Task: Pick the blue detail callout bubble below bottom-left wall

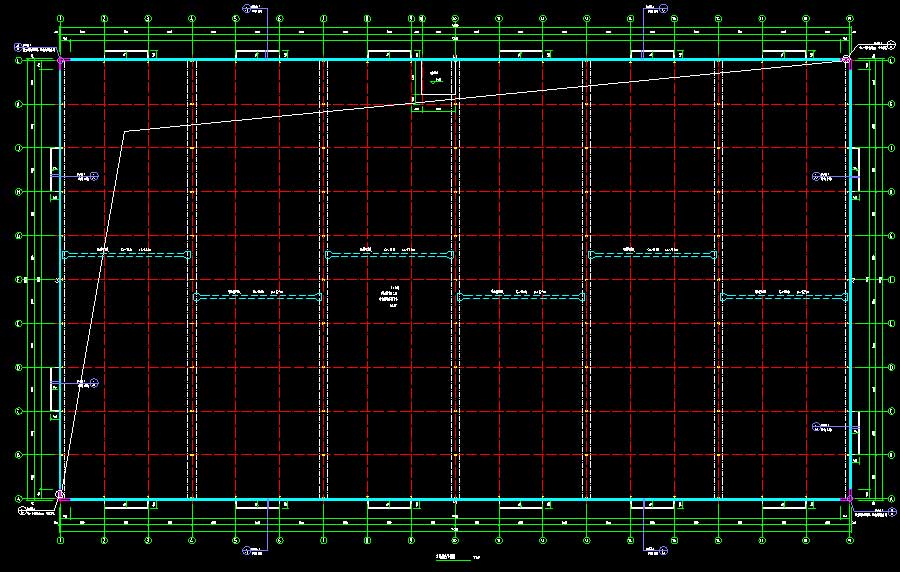Action: pyautogui.click(x=247, y=551)
